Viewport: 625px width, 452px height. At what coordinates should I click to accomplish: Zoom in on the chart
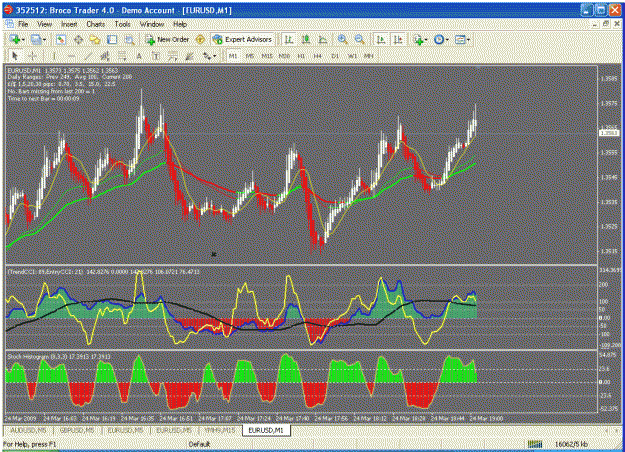[342, 39]
